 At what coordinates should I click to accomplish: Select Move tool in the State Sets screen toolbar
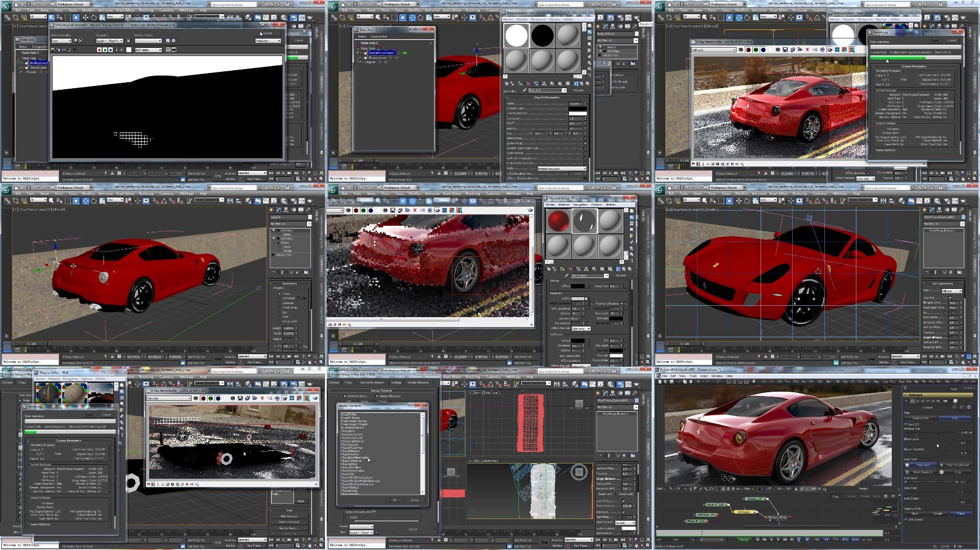[412, 17]
